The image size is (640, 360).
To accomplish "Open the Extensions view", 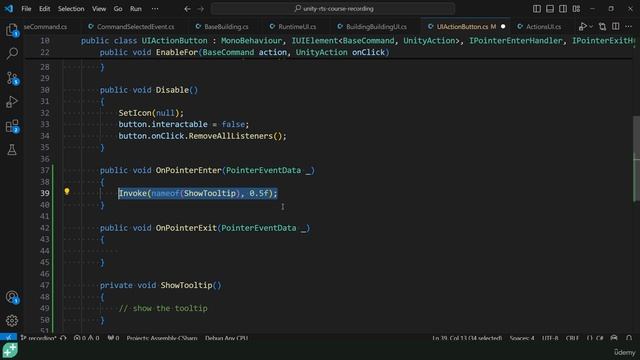I will 12,126.
